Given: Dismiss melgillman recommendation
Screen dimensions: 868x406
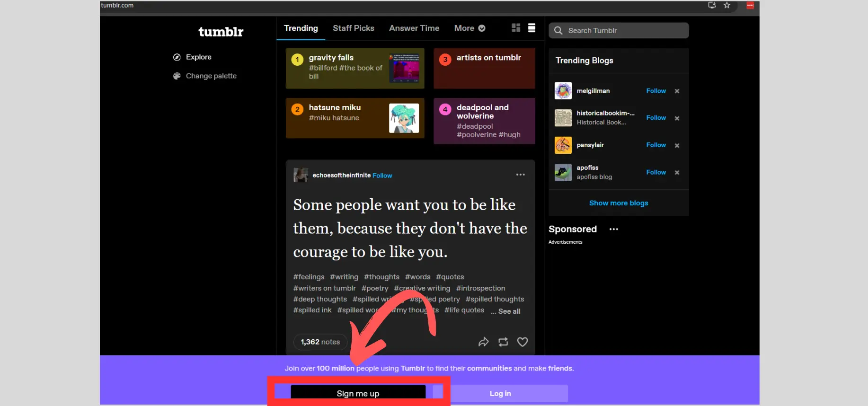Looking at the screenshot, I should [677, 91].
